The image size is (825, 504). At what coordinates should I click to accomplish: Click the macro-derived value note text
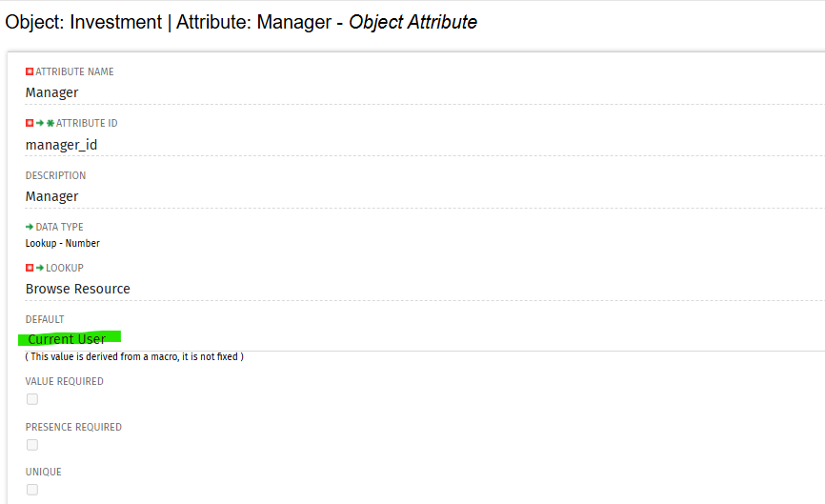134,356
